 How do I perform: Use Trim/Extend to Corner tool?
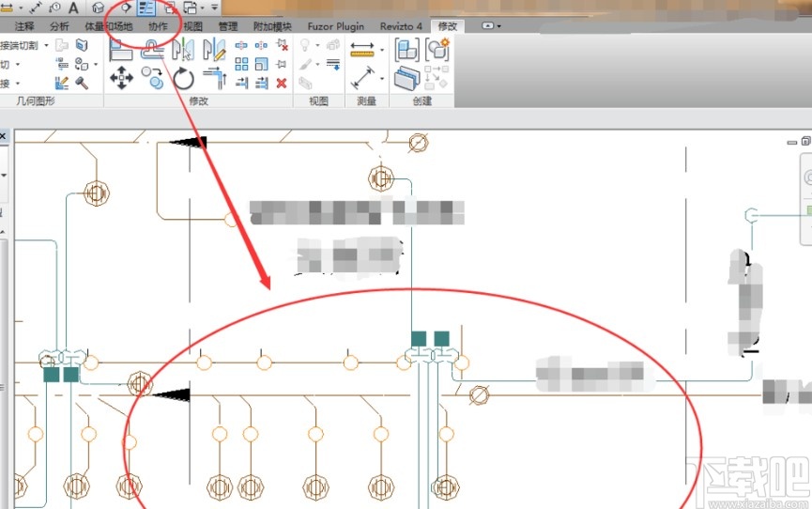pyautogui.click(x=214, y=78)
